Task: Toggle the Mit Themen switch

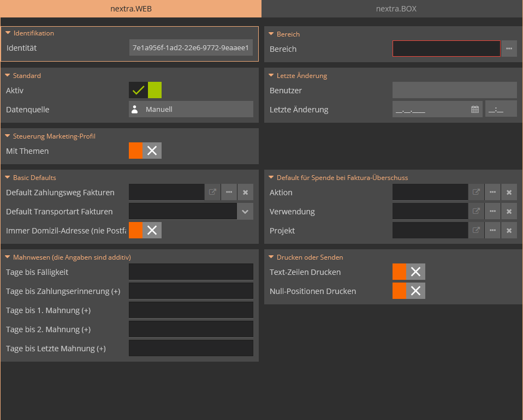Action: coord(145,151)
